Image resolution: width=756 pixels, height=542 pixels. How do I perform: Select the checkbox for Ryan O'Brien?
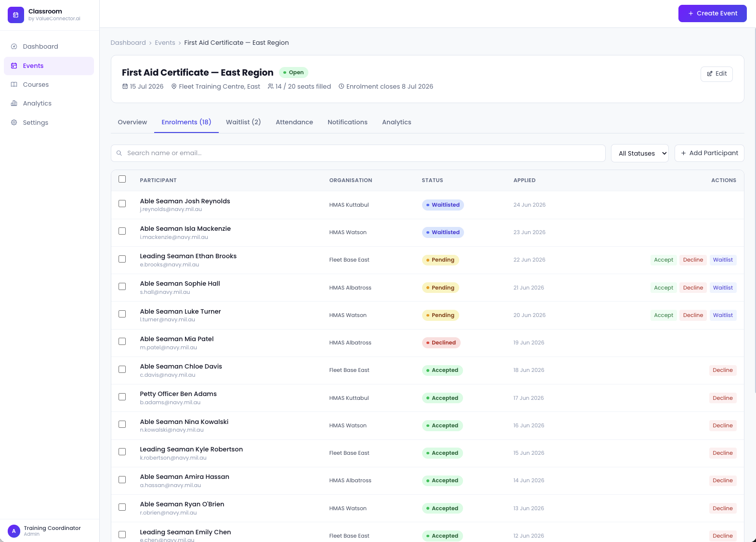click(x=122, y=507)
